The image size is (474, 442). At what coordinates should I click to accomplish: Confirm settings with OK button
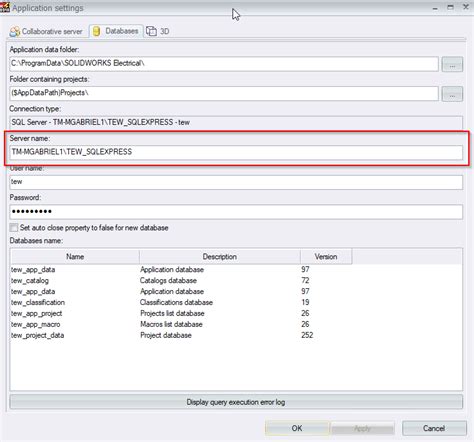tap(297, 428)
